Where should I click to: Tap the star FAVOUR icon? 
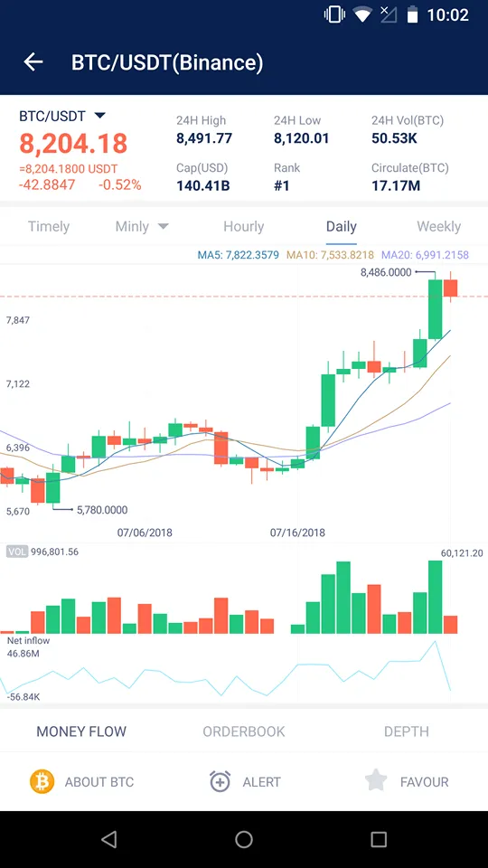pyautogui.click(x=376, y=780)
